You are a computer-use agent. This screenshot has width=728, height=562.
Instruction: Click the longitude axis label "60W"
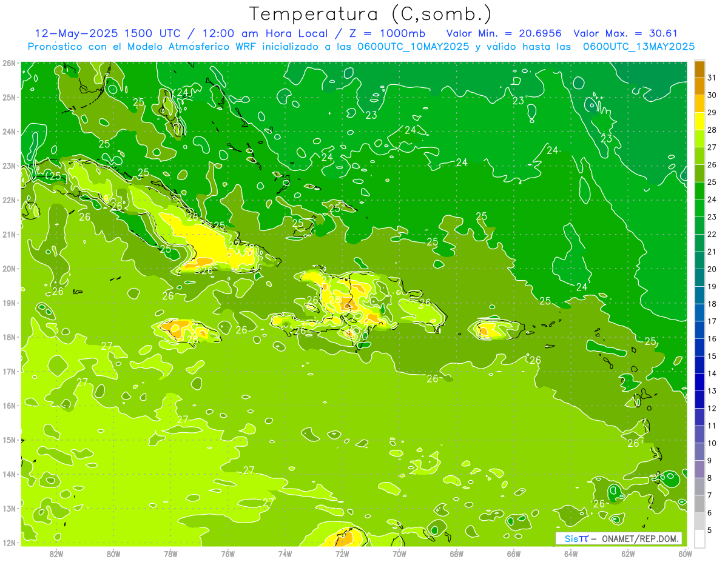click(x=685, y=554)
